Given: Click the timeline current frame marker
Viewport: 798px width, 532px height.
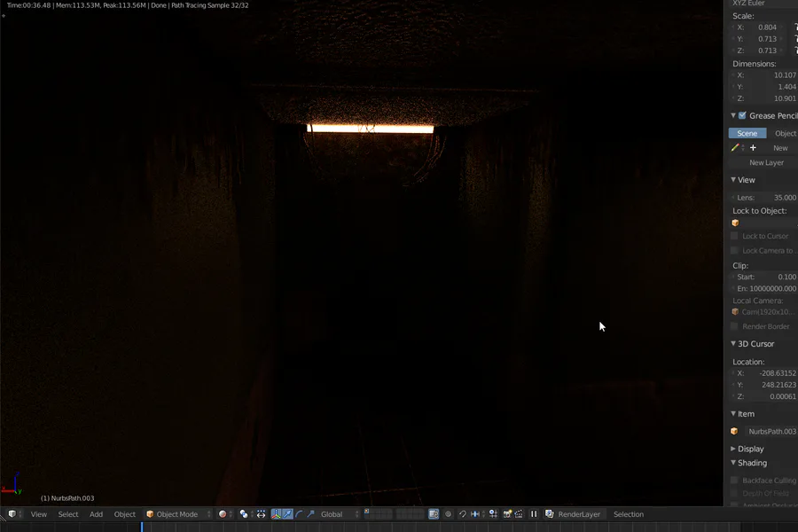Looking at the screenshot, I should (x=142, y=527).
